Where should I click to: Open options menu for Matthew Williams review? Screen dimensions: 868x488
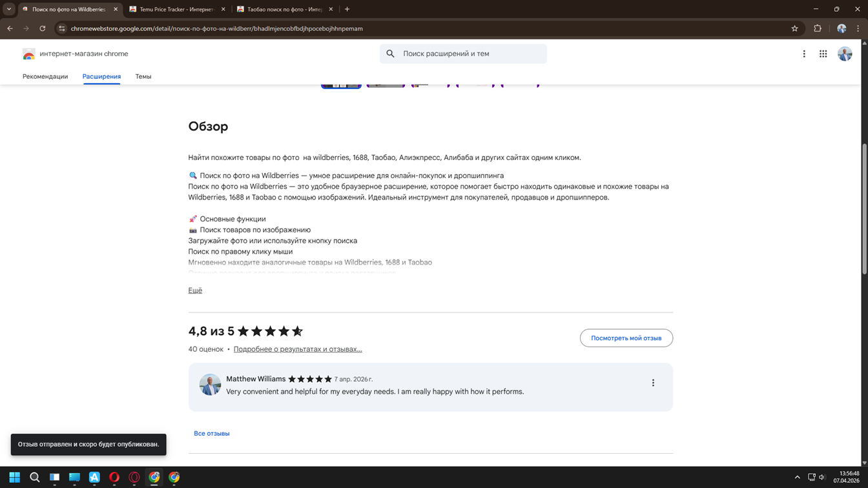pyautogui.click(x=653, y=383)
